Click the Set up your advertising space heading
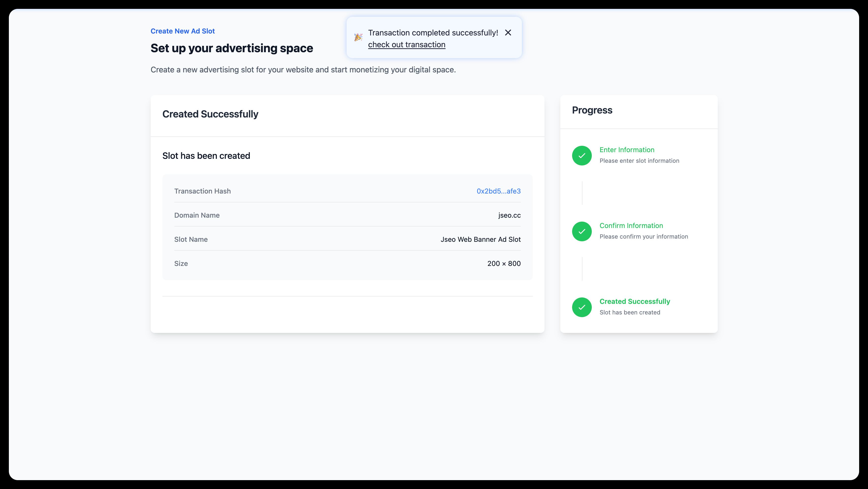Viewport: 868px width, 489px height. pyautogui.click(x=232, y=48)
